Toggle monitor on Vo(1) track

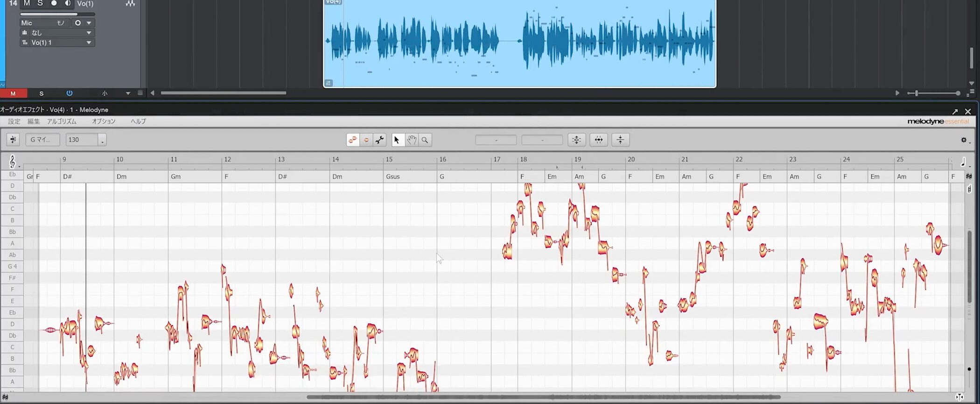[x=68, y=3]
